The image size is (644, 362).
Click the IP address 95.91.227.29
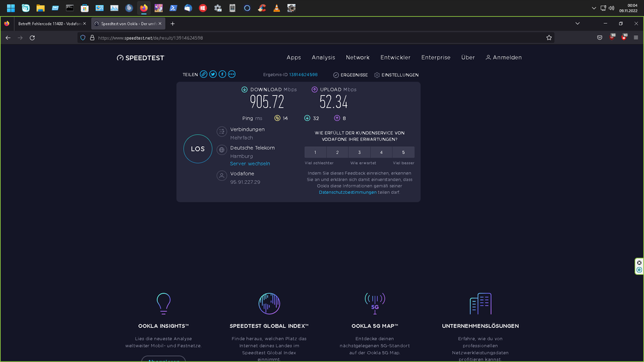245,182
